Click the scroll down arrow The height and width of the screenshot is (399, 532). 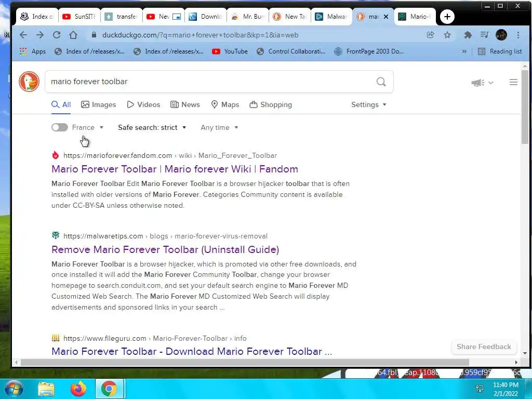pyautogui.click(x=525, y=353)
